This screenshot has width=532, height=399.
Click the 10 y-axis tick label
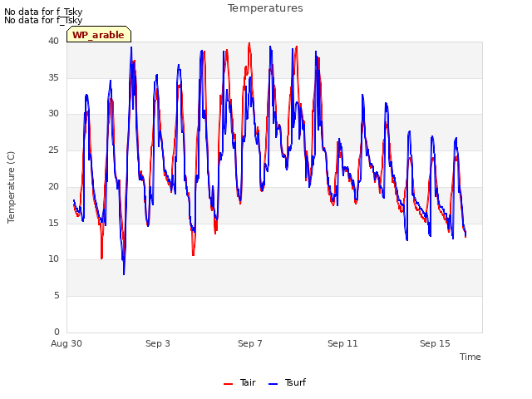[x=53, y=259]
